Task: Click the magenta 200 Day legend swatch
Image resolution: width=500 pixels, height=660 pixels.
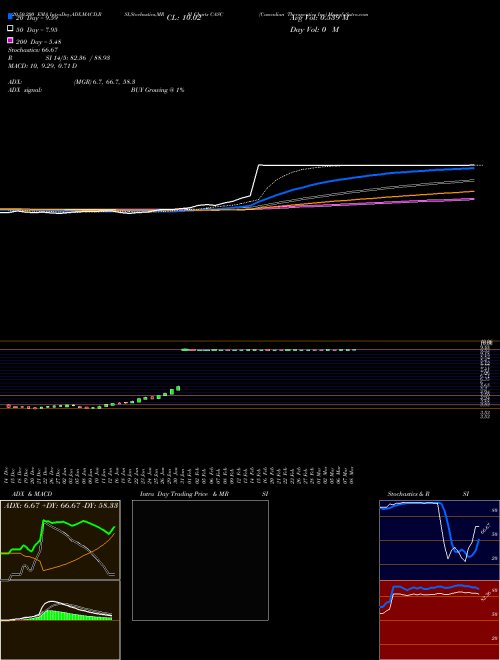Action: [11, 41]
